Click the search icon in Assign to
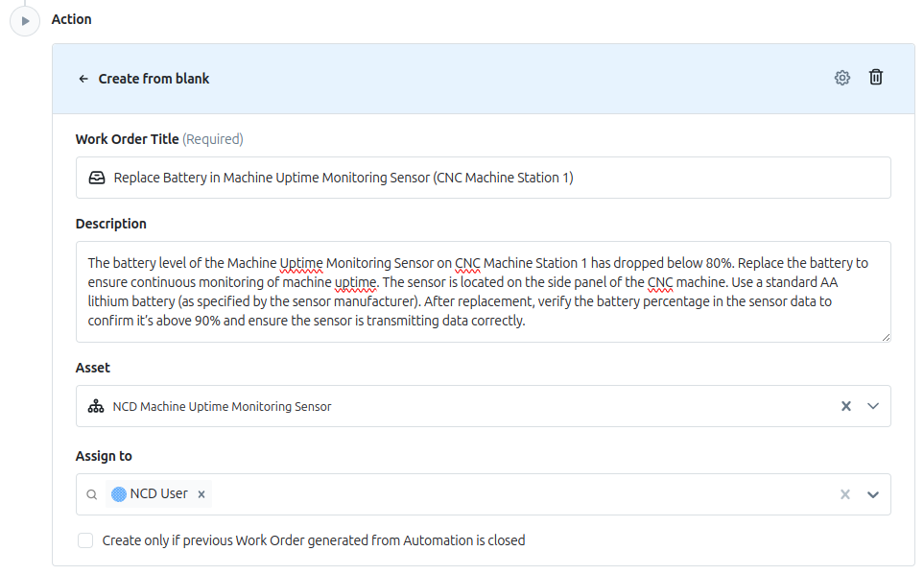 click(x=91, y=494)
